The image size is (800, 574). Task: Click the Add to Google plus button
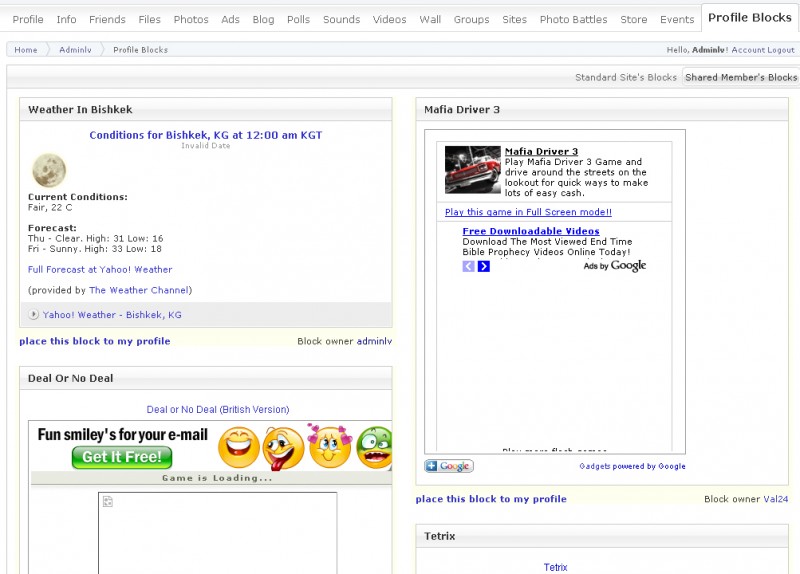(x=449, y=466)
